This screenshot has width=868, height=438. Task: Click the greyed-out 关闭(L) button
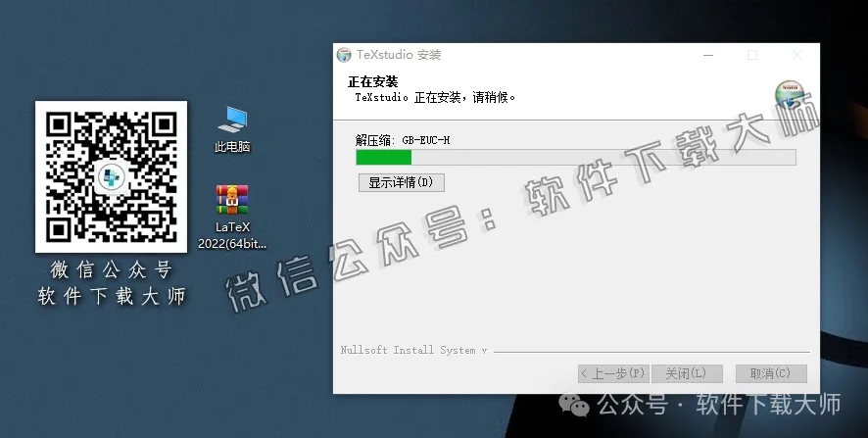pyautogui.click(x=687, y=373)
